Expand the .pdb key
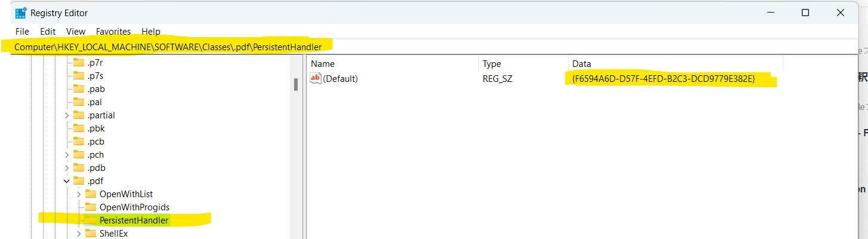 click(x=67, y=168)
